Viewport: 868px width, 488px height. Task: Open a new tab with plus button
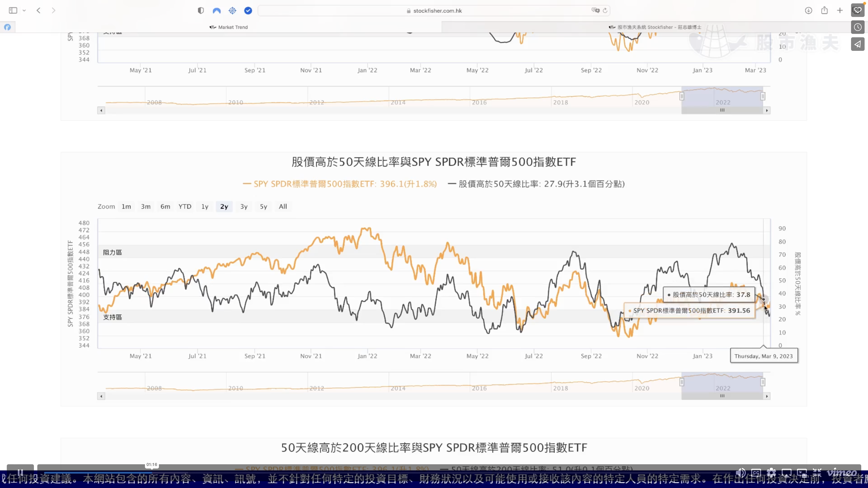[x=840, y=10]
